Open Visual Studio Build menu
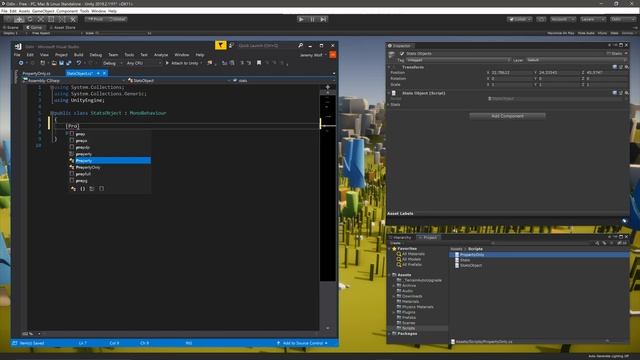Image resolution: width=640 pixels, height=360 pixels. tap(78, 55)
